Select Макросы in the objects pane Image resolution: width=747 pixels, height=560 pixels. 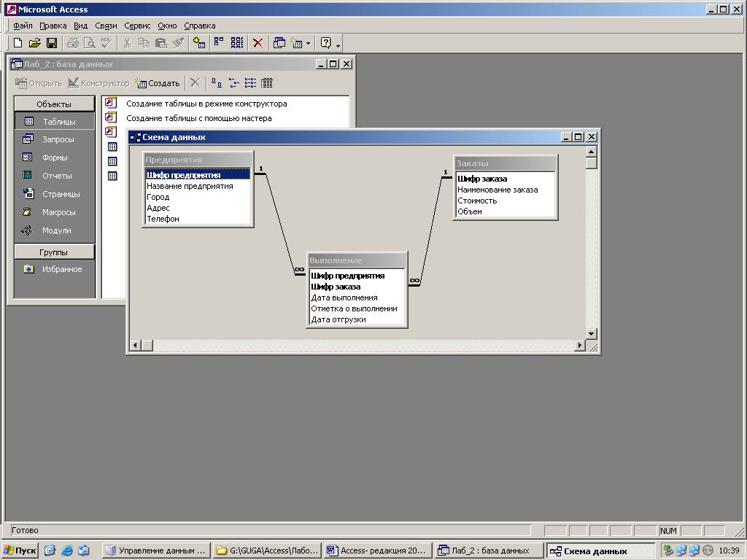tap(54, 212)
